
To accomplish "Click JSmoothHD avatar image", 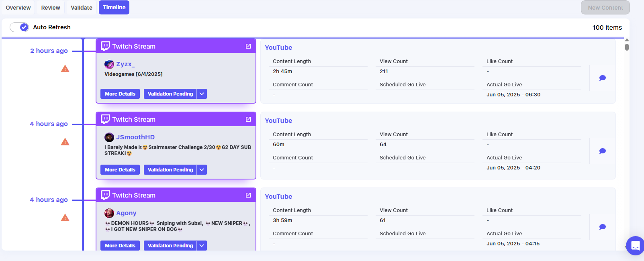I will pyautogui.click(x=109, y=137).
